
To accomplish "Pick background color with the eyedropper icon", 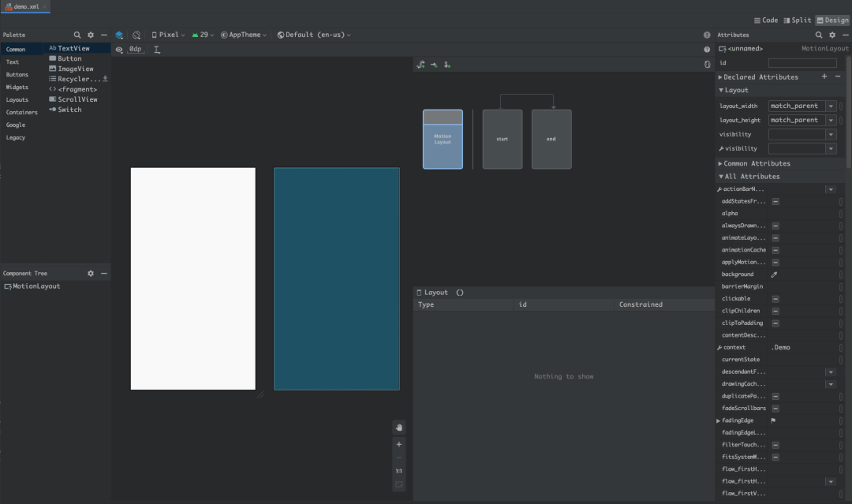I will coord(774,274).
